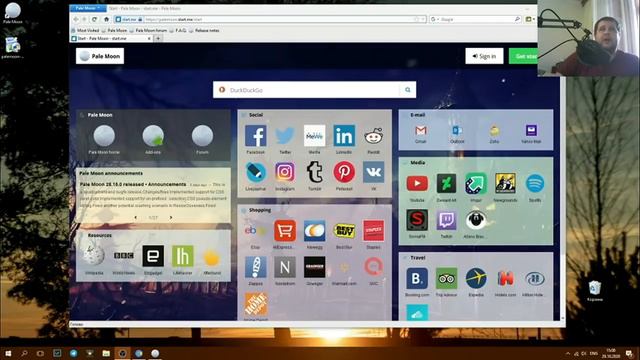Open File Explorer from the taskbar
This screenshot has width=640, height=360.
(x=106, y=353)
